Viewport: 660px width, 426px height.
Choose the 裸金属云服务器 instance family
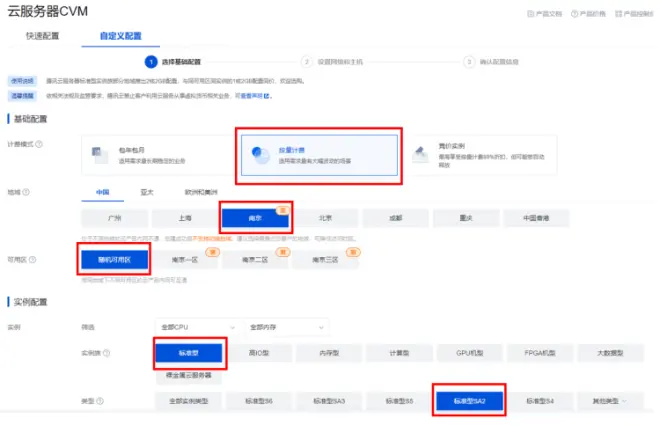[x=189, y=375]
